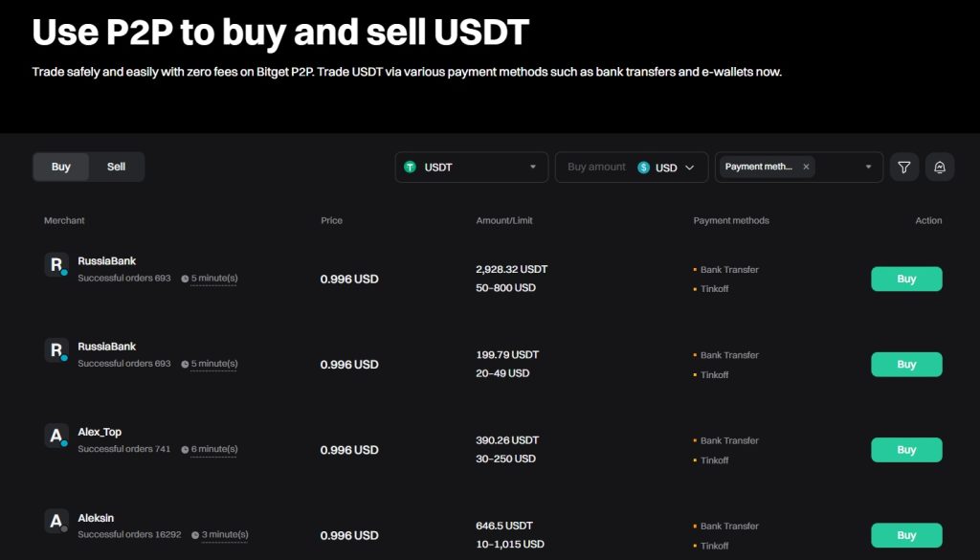Click the green USDT coin icon
Image resolution: width=980 pixels, height=560 pixels.
pyautogui.click(x=412, y=167)
